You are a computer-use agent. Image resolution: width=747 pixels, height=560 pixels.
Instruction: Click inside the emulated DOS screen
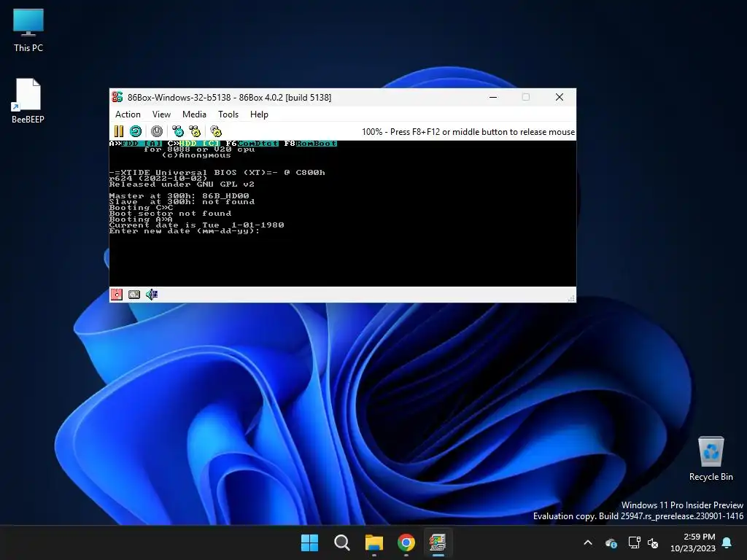[343, 214]
